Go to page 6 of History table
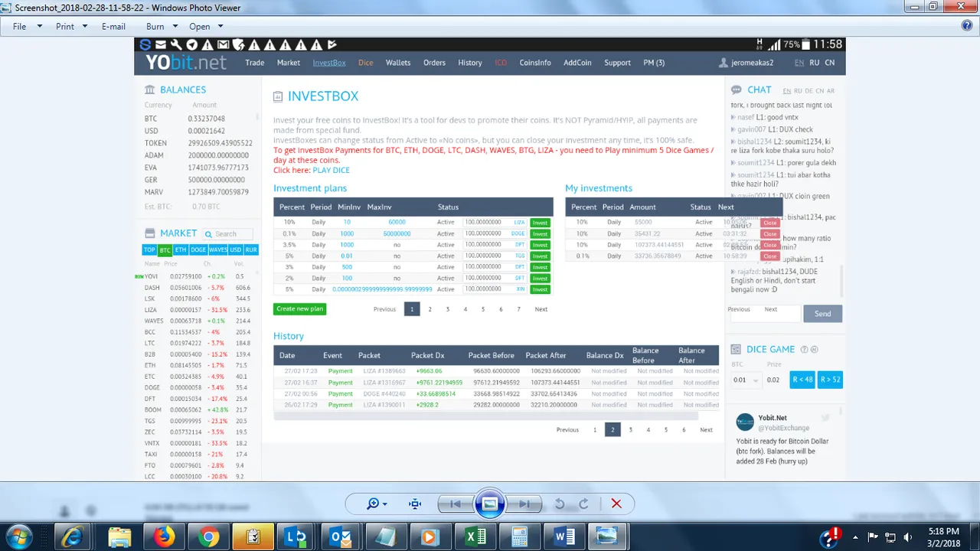The image size is (980, 551). click(x=684, y=430)
